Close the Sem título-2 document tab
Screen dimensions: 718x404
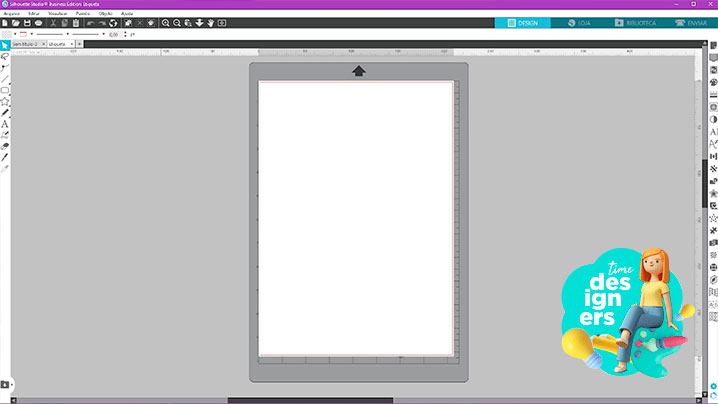[44, 44]
